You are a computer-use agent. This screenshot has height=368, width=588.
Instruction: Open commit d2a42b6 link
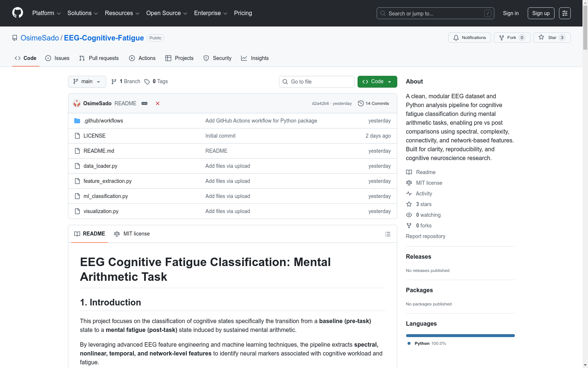coord(320,103)
